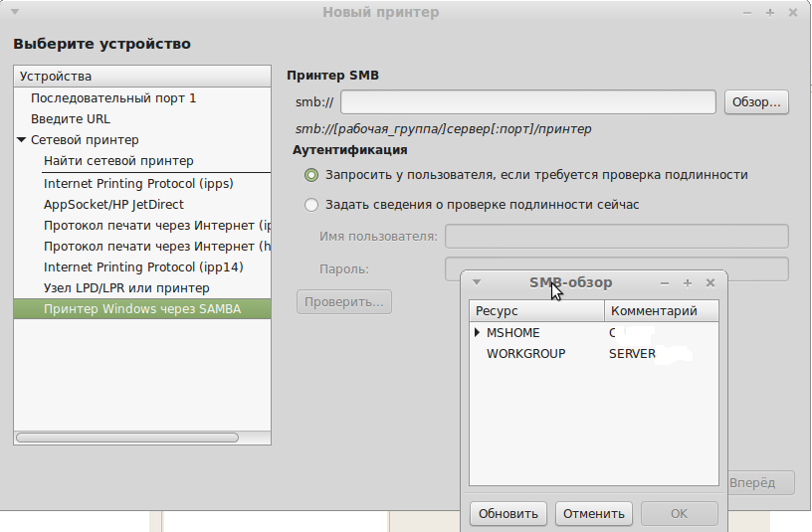Open window menu arrow in SMB-обзор titlebar
Screen dimensions: 812x532
click(477, 283)
